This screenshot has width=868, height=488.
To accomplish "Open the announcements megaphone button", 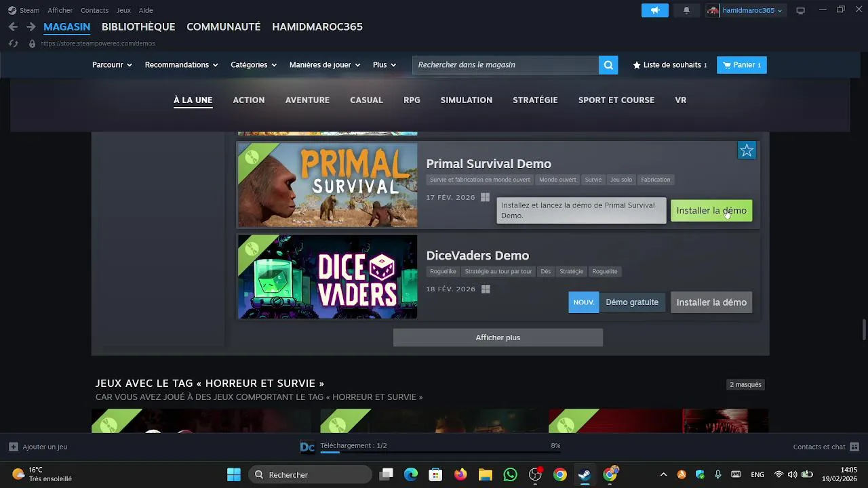I will pyautogui.click(x=655, y=10).
